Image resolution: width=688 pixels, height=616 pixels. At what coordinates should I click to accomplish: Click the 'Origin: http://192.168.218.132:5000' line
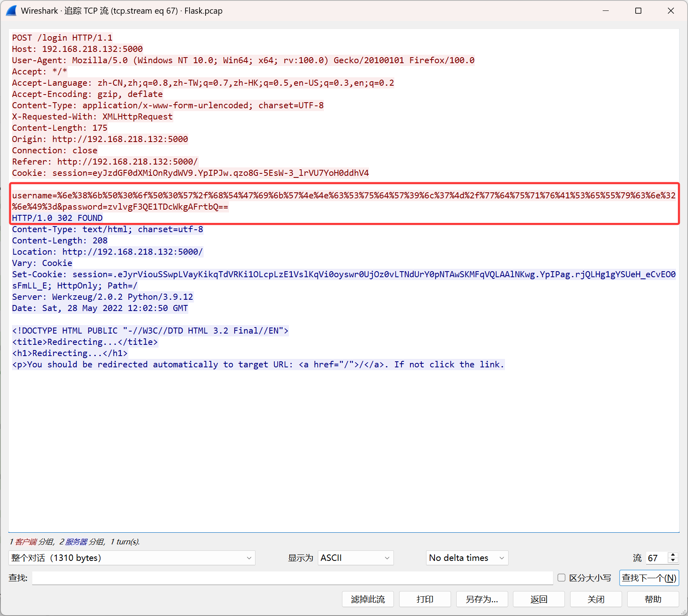click(x=100, y=139)
